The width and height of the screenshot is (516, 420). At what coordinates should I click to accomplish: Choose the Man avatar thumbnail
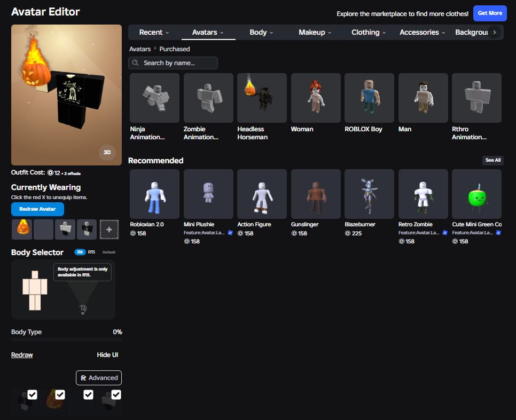coord(423,98)
